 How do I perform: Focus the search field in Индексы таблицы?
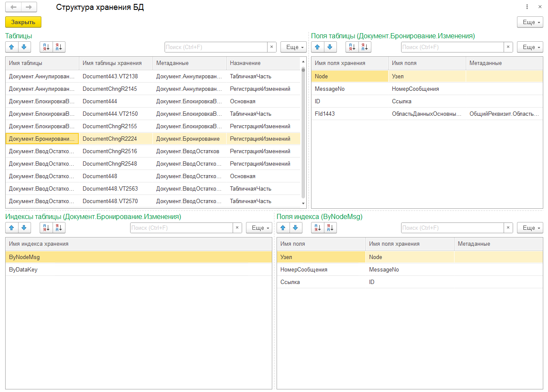coord(181,228)
